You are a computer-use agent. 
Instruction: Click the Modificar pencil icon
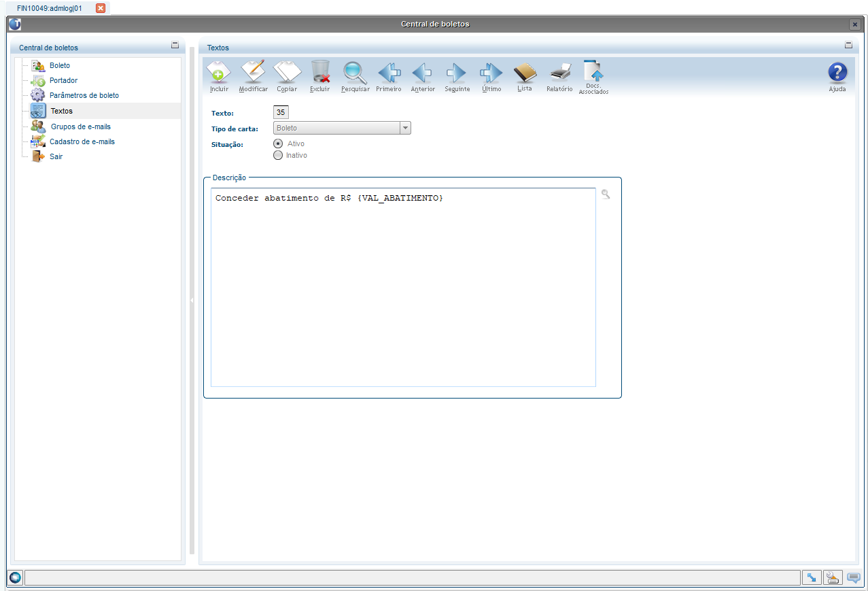click(x=253, y=71)
